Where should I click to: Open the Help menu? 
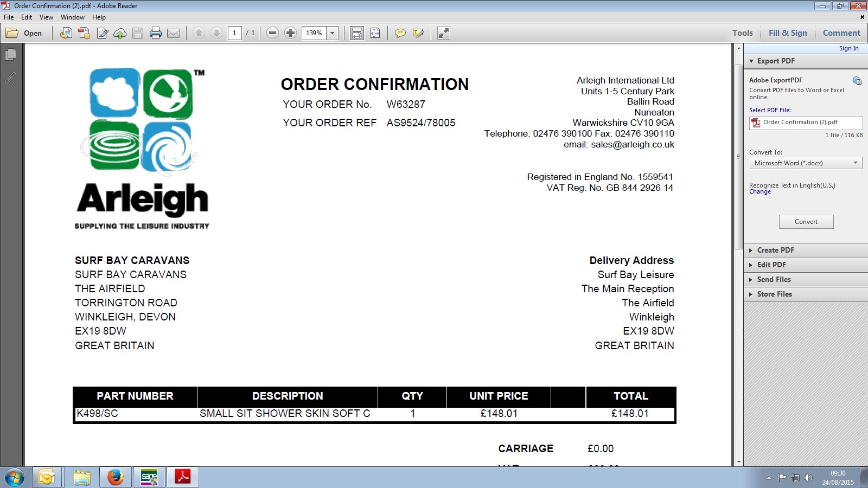99,17
